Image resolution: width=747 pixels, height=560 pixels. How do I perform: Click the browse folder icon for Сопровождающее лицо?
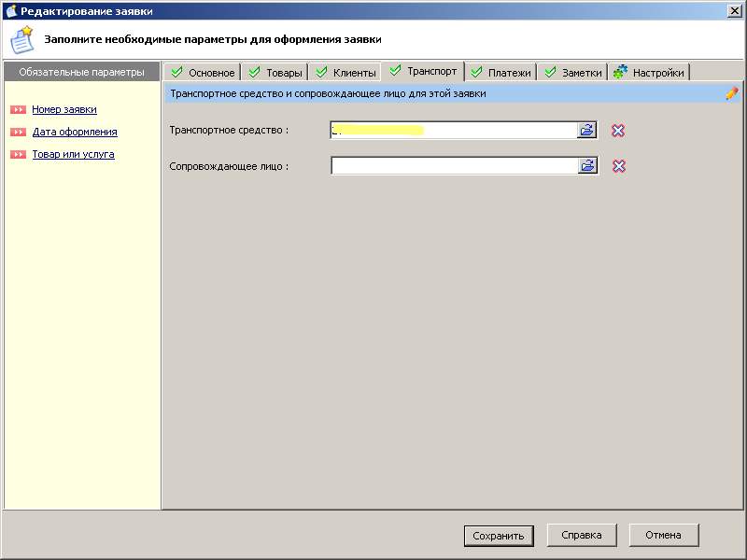587,166
